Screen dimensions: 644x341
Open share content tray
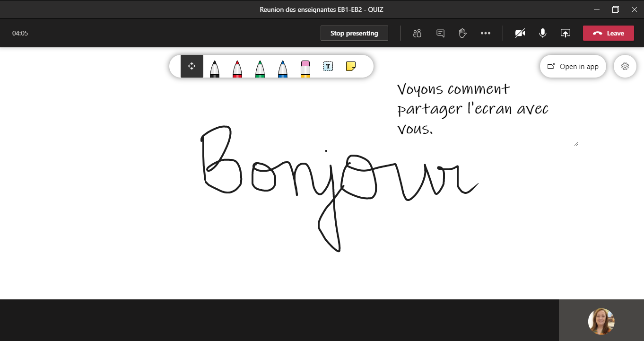click(566, 33)
